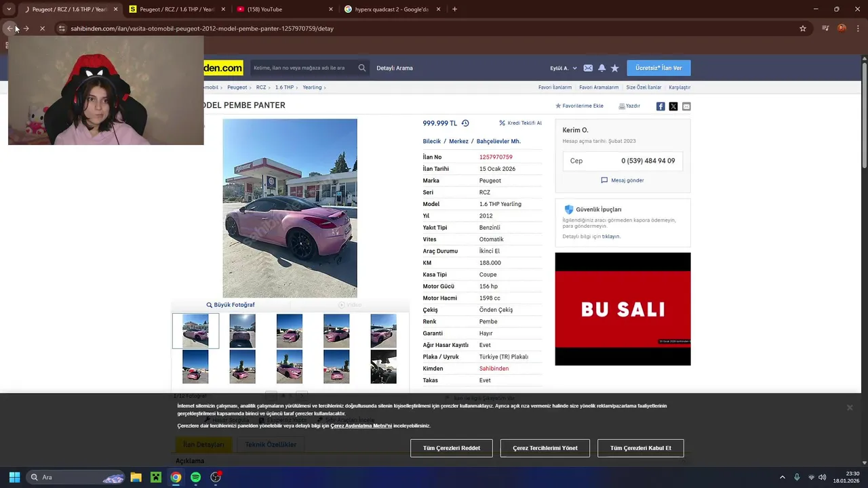
Task: Share listing on Facebook
Action: (x=660, y=106)
